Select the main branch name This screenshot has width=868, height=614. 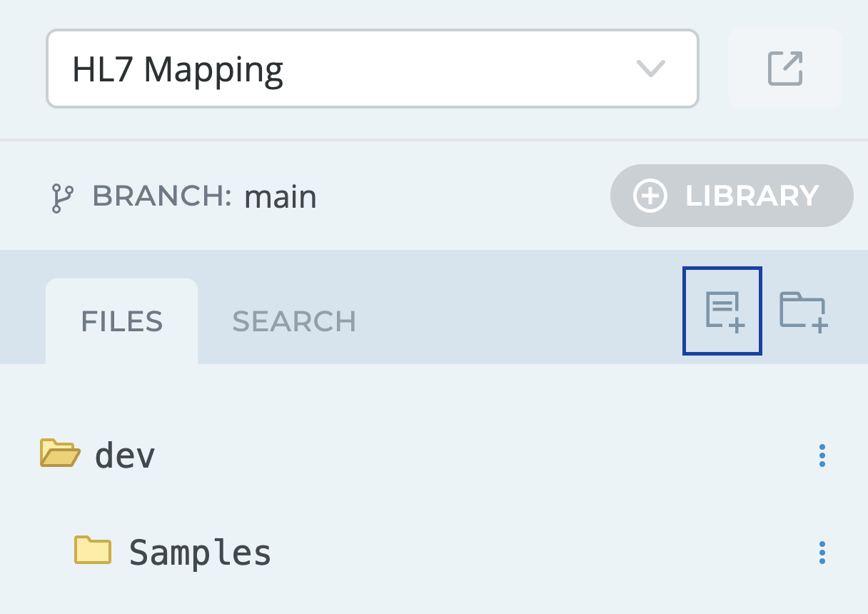coord(281,197)
